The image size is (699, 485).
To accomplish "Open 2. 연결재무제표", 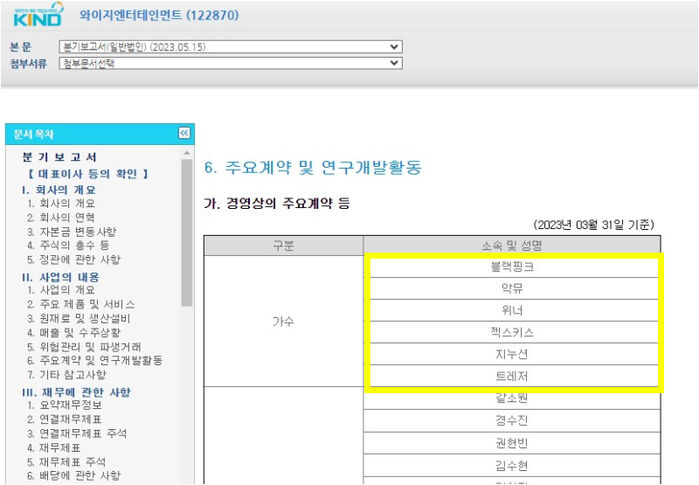I will tap(64, 419).
